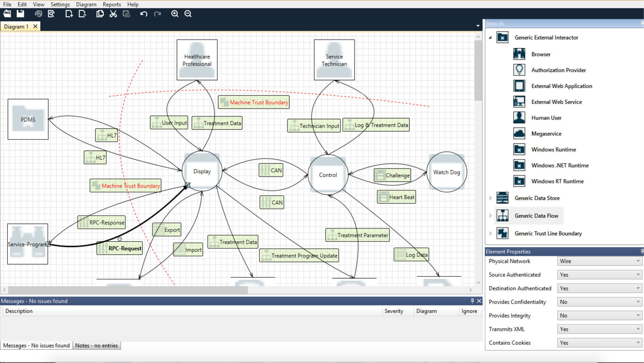The width and height of the screenshot is (644, 363).
Task: Open the Diagram menu
Action: (x=86, y=4)
